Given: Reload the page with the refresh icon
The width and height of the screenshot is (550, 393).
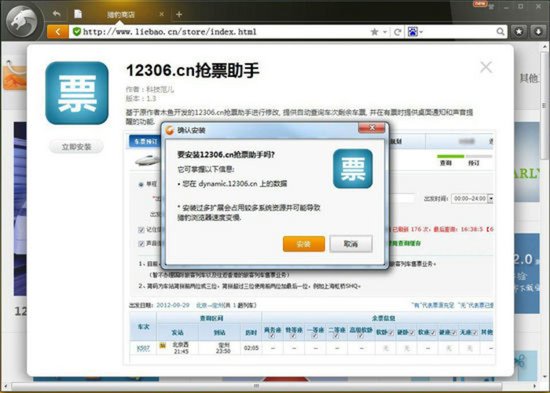Looking at the screenshot, I should [x=397, y=32].
